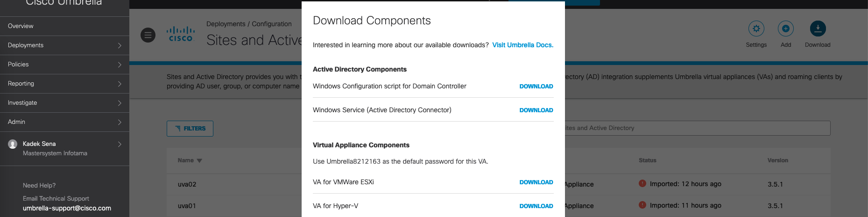Open the hamburger menu icon

pos(148,35)
